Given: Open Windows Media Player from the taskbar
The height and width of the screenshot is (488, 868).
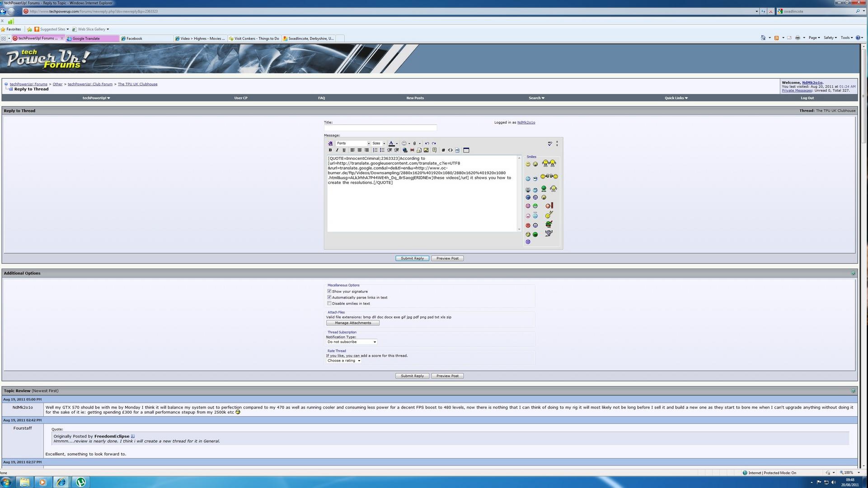Looking at the screenshot, I should [42, 482].
